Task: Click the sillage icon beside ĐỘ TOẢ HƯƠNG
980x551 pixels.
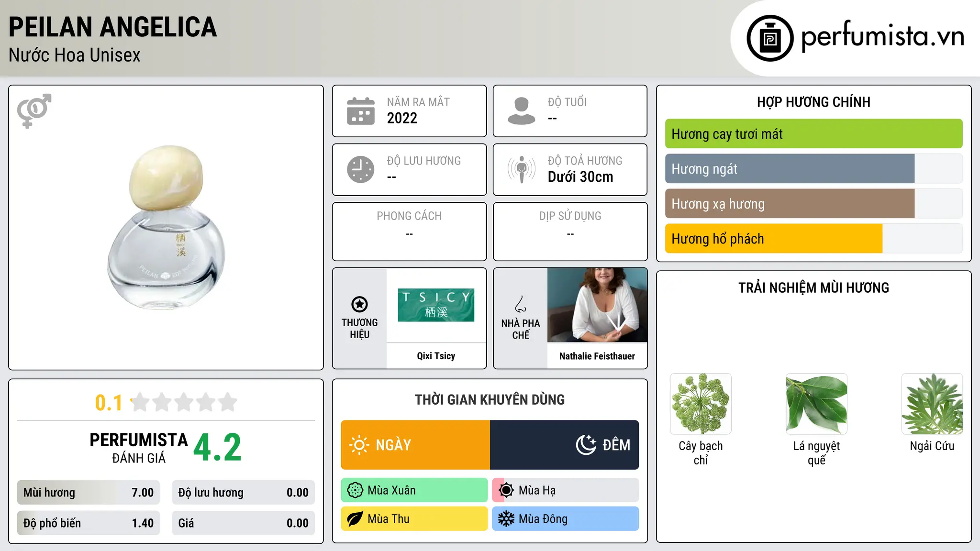Action: pyautogui.click(x=521, y=169)
